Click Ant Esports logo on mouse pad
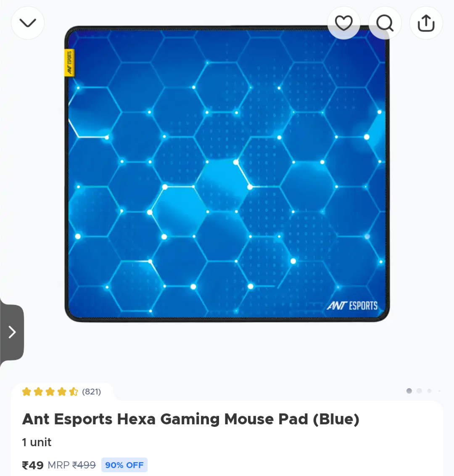Image resolution: width=454 pixels, height=476 pixels. [x=352, y=305]
